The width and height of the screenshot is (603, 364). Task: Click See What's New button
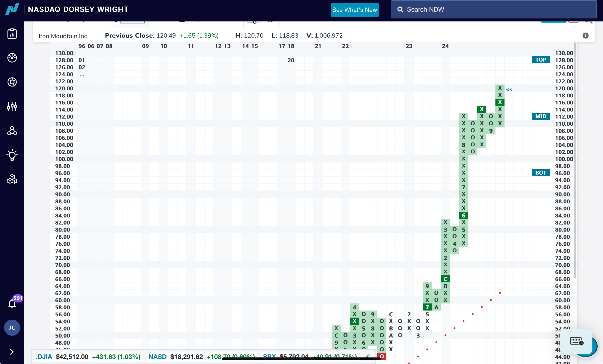[x=355, y=10]
